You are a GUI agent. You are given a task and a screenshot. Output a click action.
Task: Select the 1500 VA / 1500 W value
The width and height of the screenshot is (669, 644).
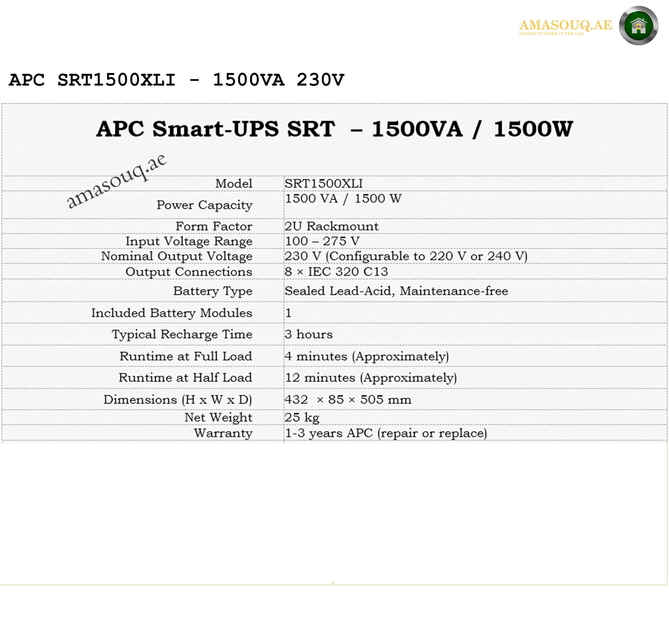(x=343, y=199)
